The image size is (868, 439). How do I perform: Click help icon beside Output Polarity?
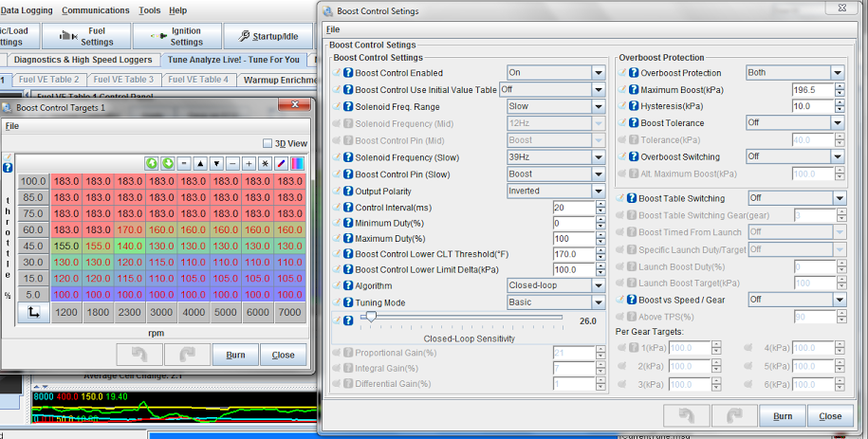[348, 191]
